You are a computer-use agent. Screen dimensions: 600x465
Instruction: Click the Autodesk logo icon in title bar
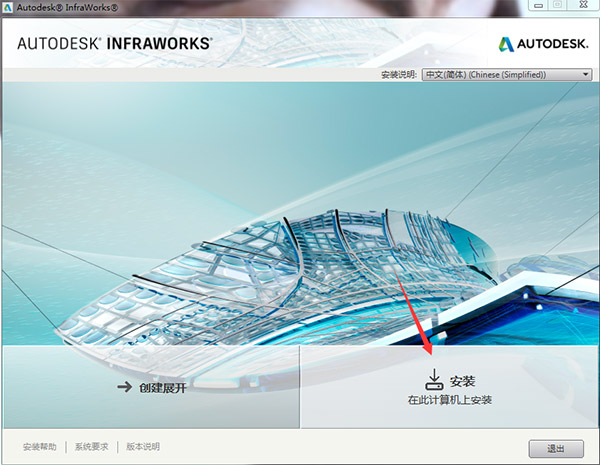click(x=8, y=7)
